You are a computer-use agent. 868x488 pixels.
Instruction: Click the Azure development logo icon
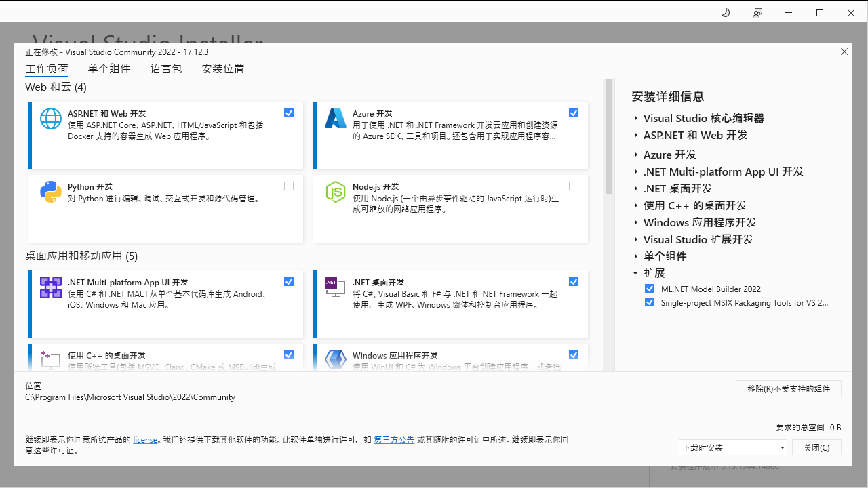pos(336,119)
